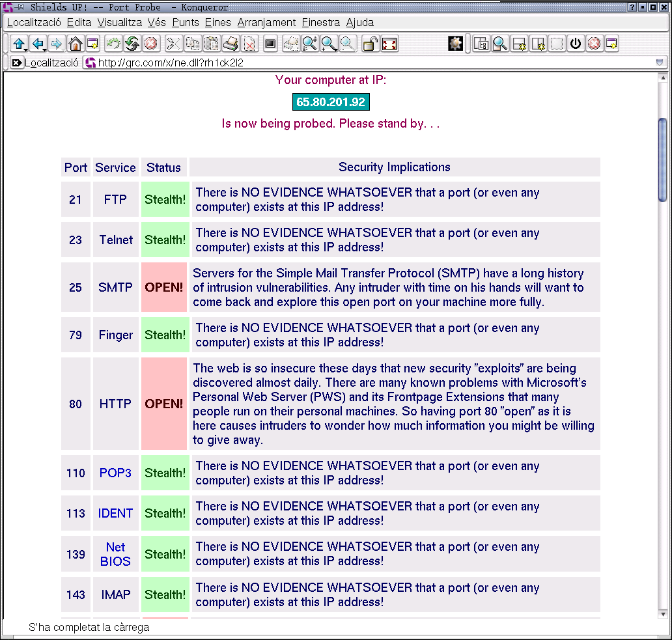The height and width of the screenshot is (640, 672).
Task: Click the Up navigation arrow icon
Action: coord(18,43)
